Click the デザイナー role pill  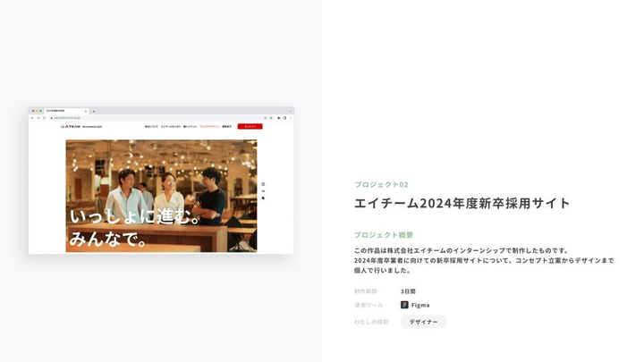pos(423,322)
